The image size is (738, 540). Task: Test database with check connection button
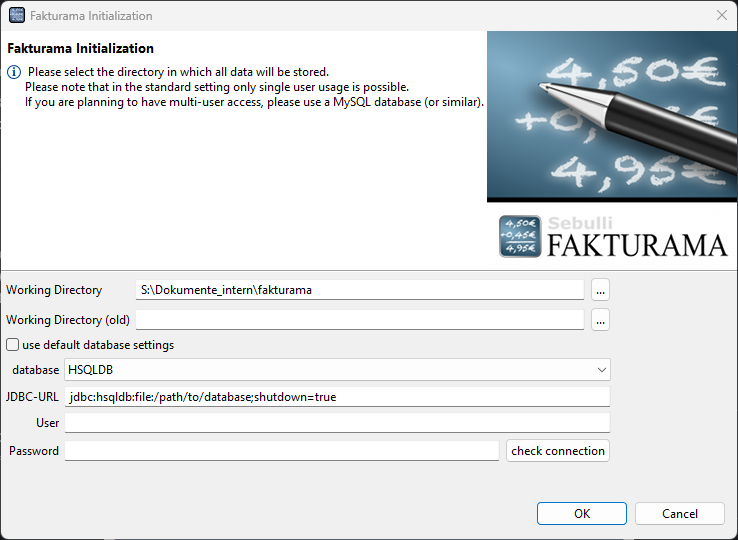(x=558, y=451)
